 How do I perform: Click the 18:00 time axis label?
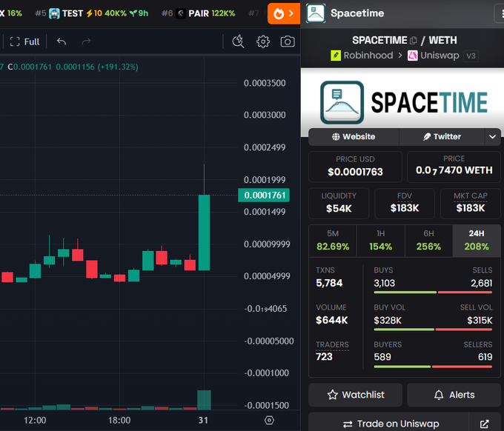click(x=119, y=421)
